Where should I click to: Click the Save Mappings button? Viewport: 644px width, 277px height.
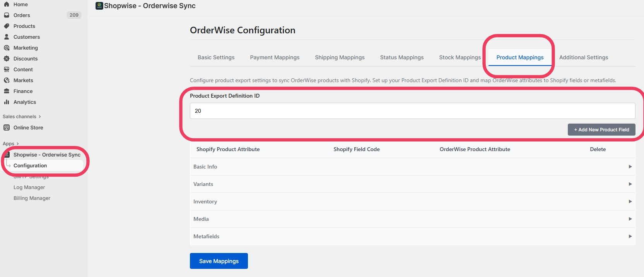pos(219,261)
